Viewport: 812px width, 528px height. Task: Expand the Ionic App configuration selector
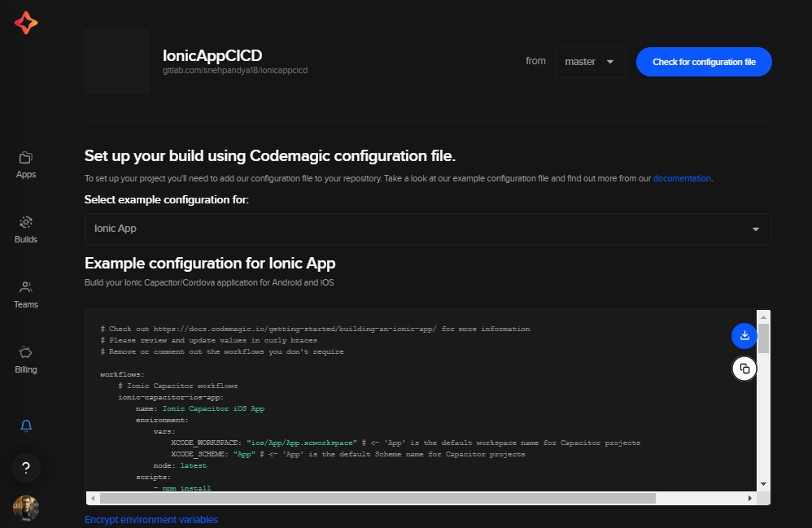click(x=428, y=229)
